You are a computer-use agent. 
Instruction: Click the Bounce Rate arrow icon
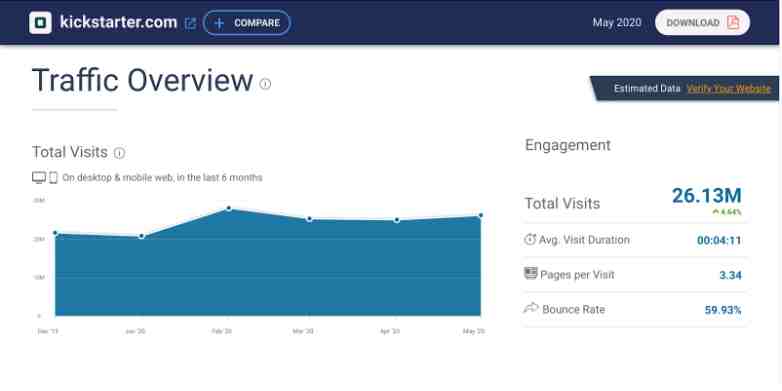point(531,308)
